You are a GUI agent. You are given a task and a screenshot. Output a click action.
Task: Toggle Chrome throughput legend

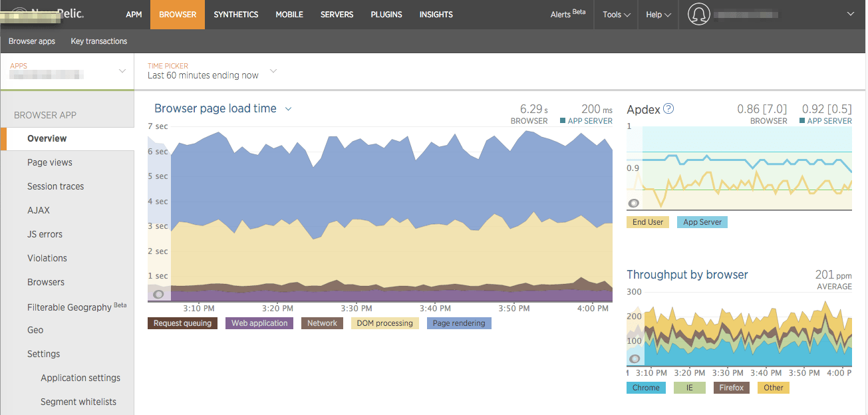[x=646, y=388]
